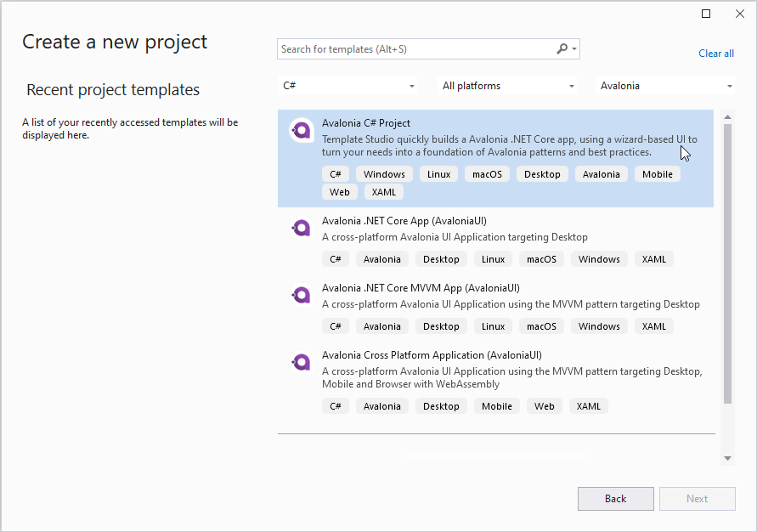Viewport: 757px width, 532px height.
Task: Click the Avalonia Cross Platform Application icon
Action: click(x=302, y=361)
